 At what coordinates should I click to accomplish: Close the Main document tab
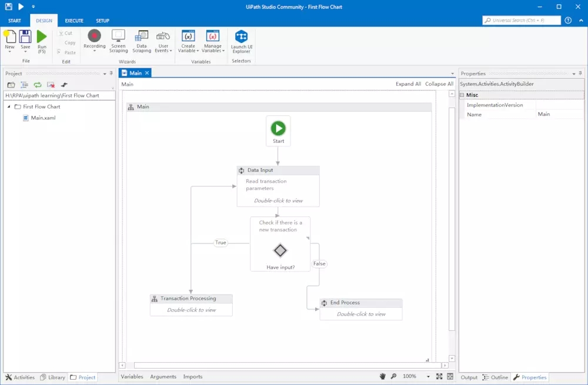147,73
